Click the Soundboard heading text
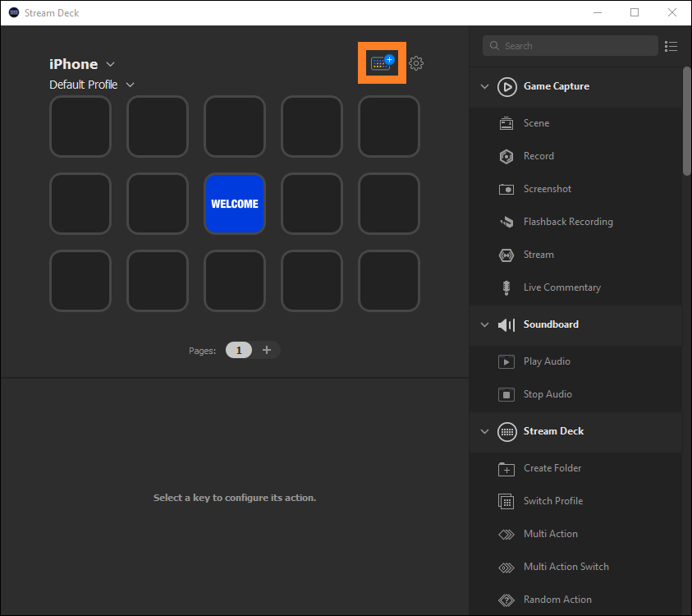 click(x=551, y=324)
